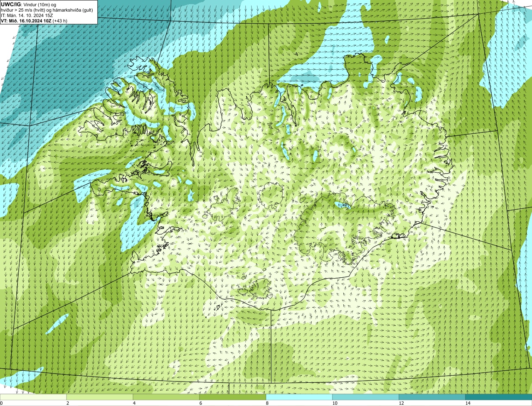The image size is (532, 406).
Task: Click the "hviður > 25 m/s" legend description line
Action: pyautogui.click(x=47, y=10)
